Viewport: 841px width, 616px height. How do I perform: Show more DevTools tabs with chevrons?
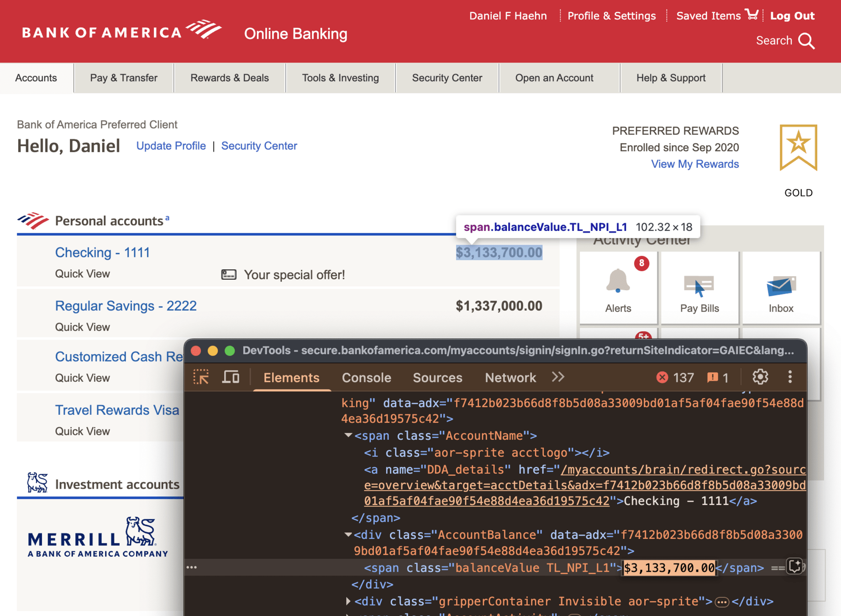(558, 377)
